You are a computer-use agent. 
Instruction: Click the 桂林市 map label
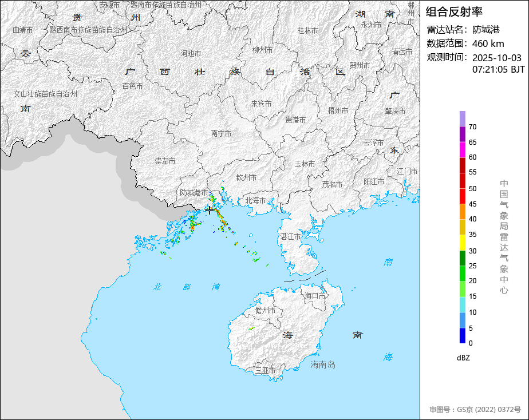click(x=307, y=31)
